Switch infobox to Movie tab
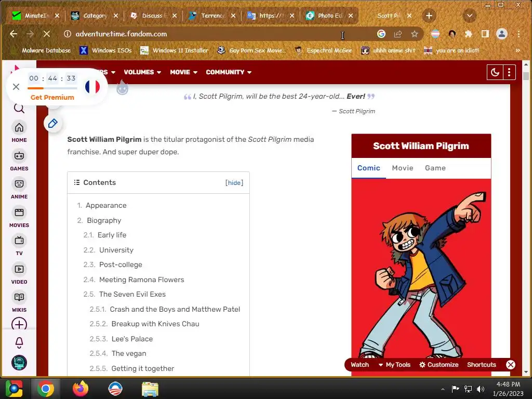Screen dimensions: 532x399 coord(403,168)
